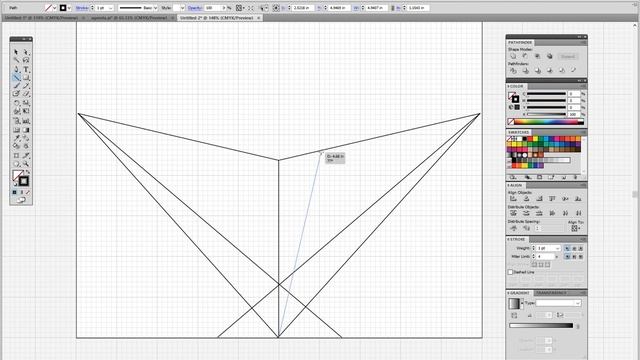
Task: Open the Gradient Type dropdown
Action: 578,303
